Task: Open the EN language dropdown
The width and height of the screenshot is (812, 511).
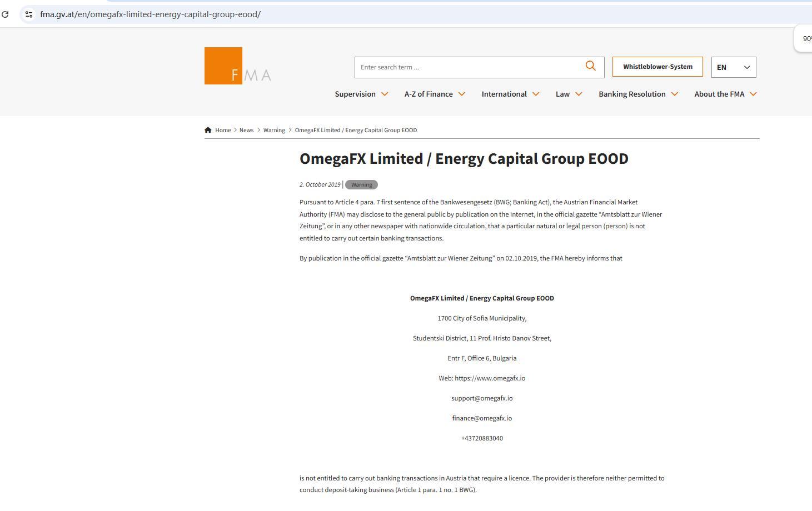Action: tap(733, 67)
